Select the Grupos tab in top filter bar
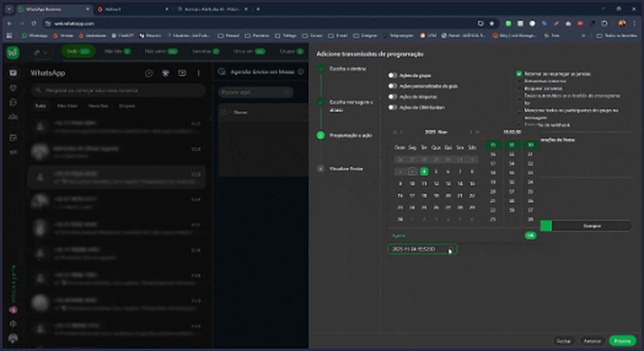This screenshot has width=644, height=351. click(x=291, y=52)
